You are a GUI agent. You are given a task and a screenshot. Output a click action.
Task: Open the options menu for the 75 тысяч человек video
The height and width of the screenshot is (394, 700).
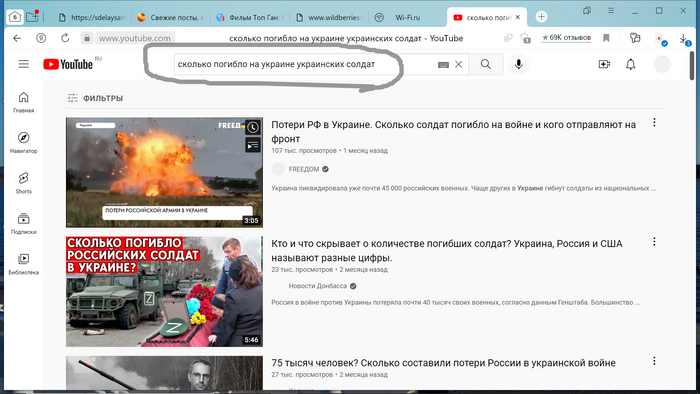(x=654, y=361)
